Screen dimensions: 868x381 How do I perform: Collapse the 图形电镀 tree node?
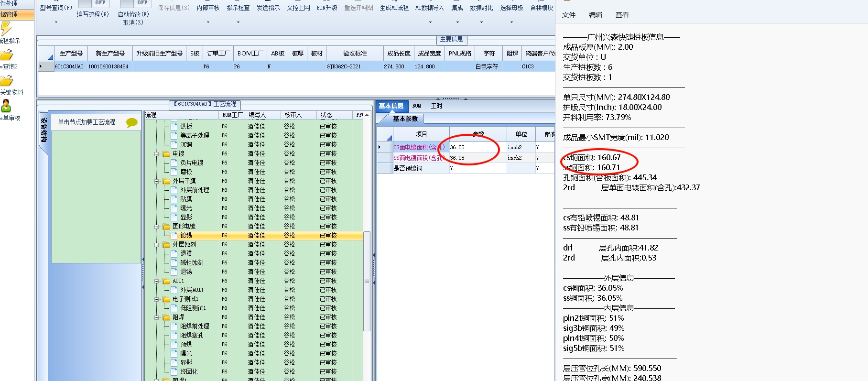(157, 227)
